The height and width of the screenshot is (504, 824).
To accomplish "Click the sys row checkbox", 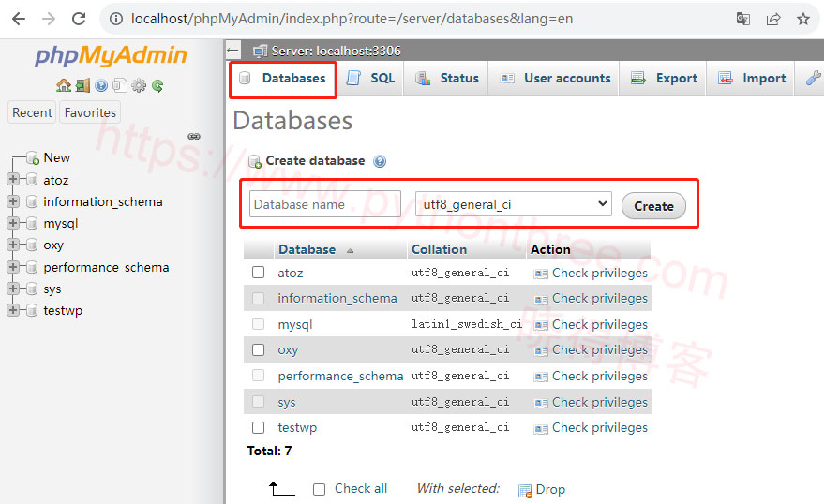I will coord(258,401).
